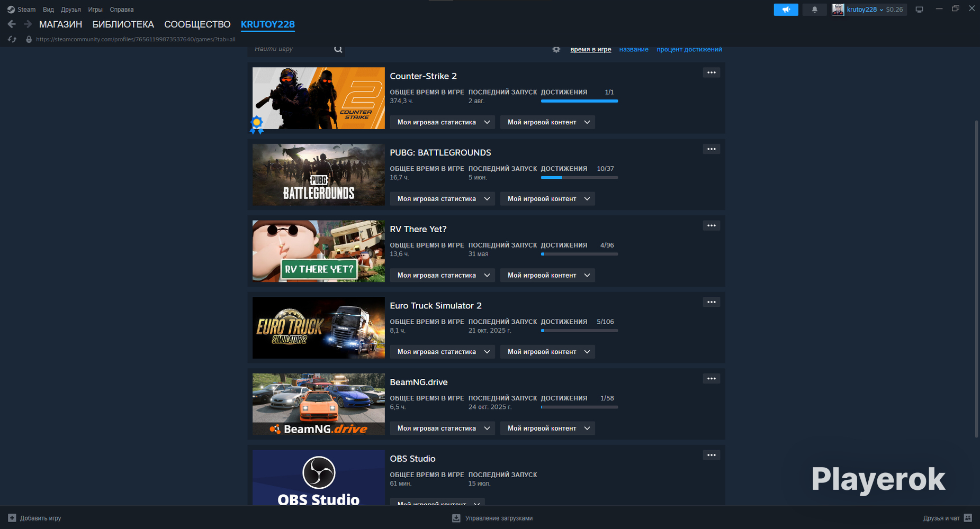This screenshot has height=529, width=980.
Task: Open the Euro Truck Simulator 2 title link
Action: coord(436,306)
